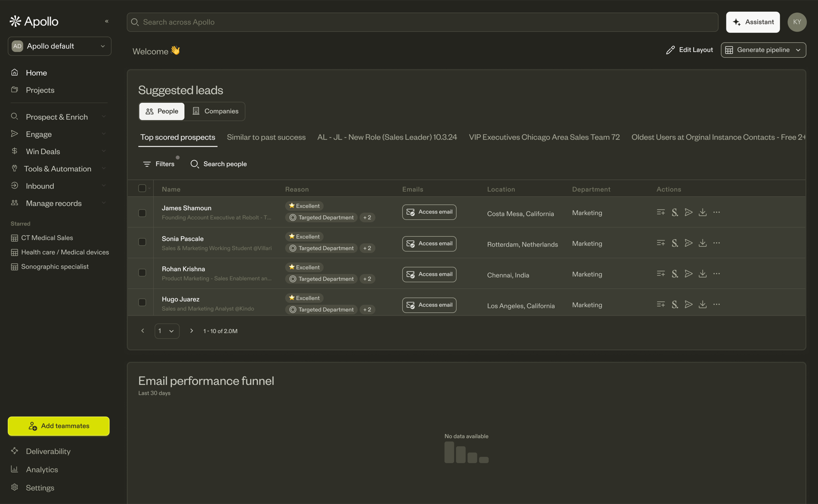818x504 pixels.
Task: Expand the Prospect & Enrich menu
Action: (59, 117)
